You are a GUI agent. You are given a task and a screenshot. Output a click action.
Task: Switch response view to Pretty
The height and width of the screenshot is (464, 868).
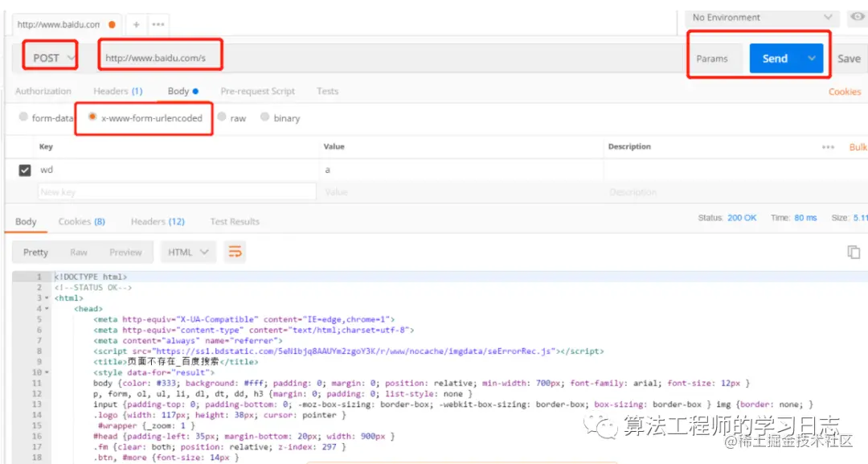35,252
